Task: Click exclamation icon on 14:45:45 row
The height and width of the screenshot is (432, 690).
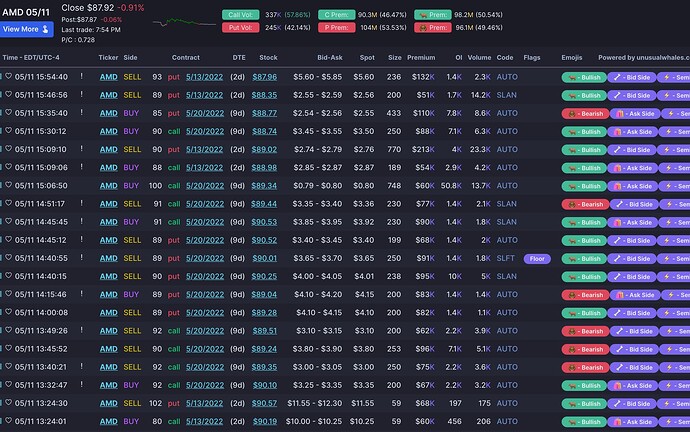Action: [x=81, y=221]
